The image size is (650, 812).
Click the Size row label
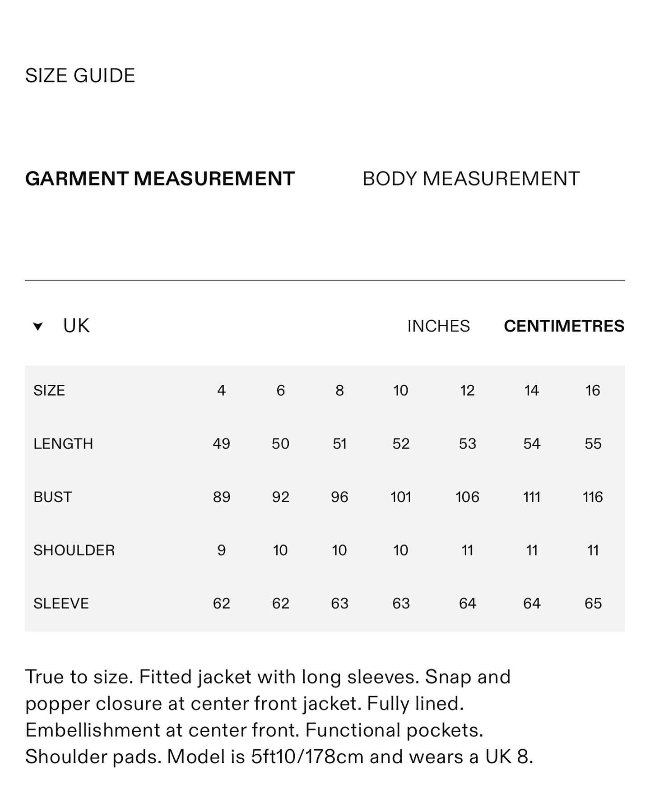(x=49, y=390)
